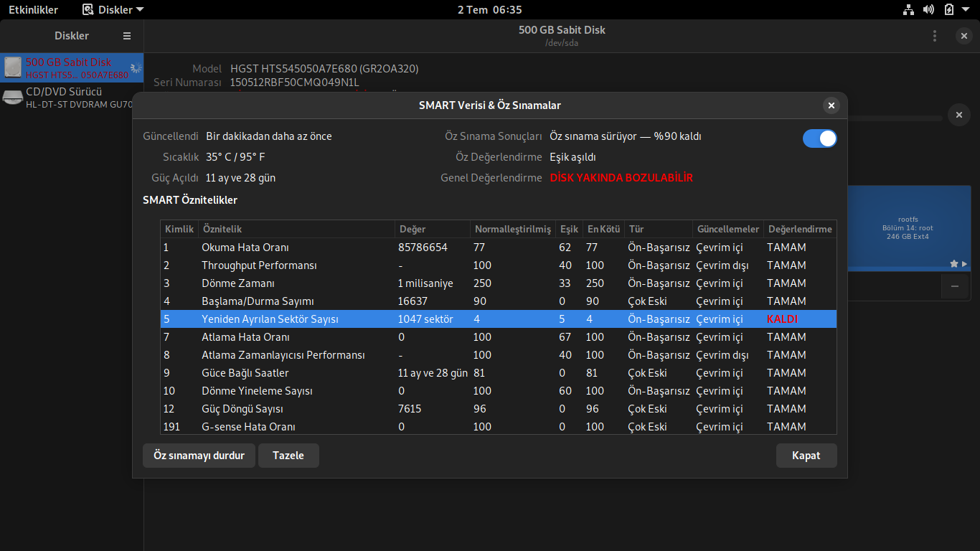Click the play arrow icon on rootfs partition
The width and height of the screenshot is (980, 551).
click(x=964, y=264)
